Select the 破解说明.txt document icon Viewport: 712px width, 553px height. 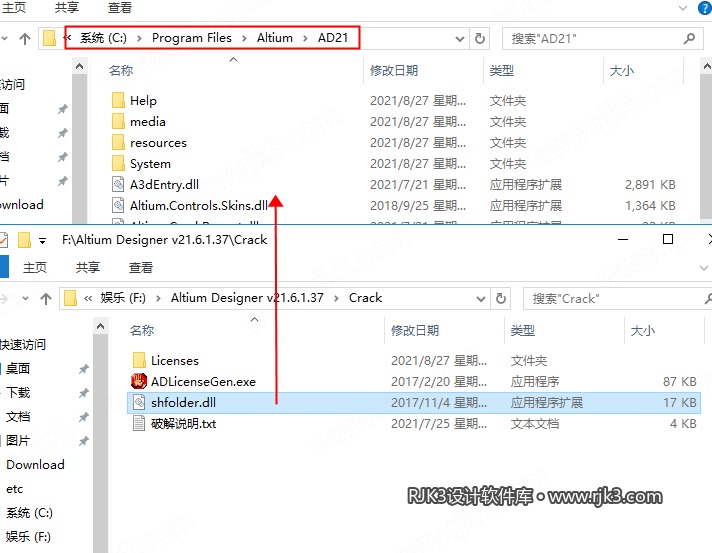pyautogui.click(x=139, y=424)
